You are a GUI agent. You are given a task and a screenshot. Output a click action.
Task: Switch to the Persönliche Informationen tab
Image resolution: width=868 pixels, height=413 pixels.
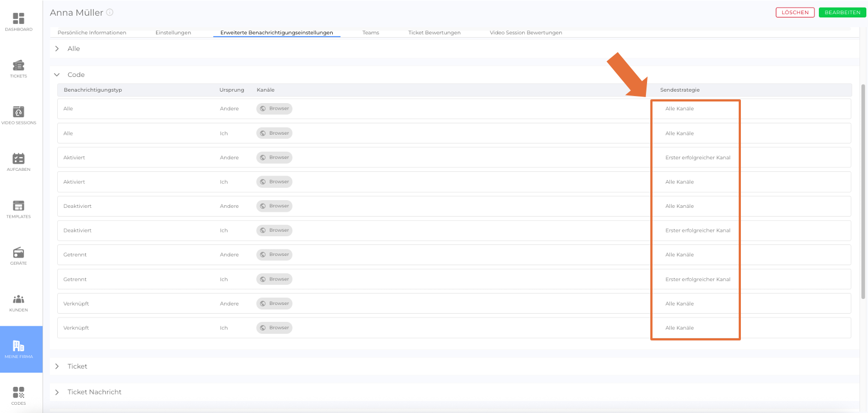tap(92, 33)
